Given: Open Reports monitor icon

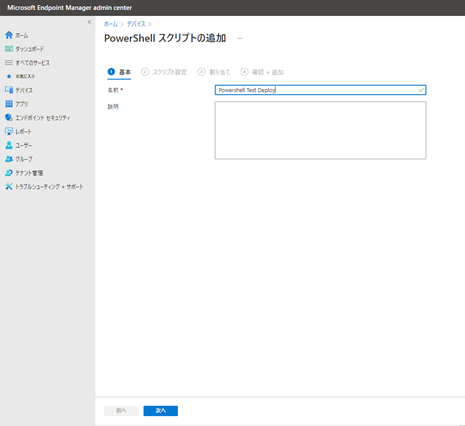Looking at the screenshot, I should click(x=9, y=131).
